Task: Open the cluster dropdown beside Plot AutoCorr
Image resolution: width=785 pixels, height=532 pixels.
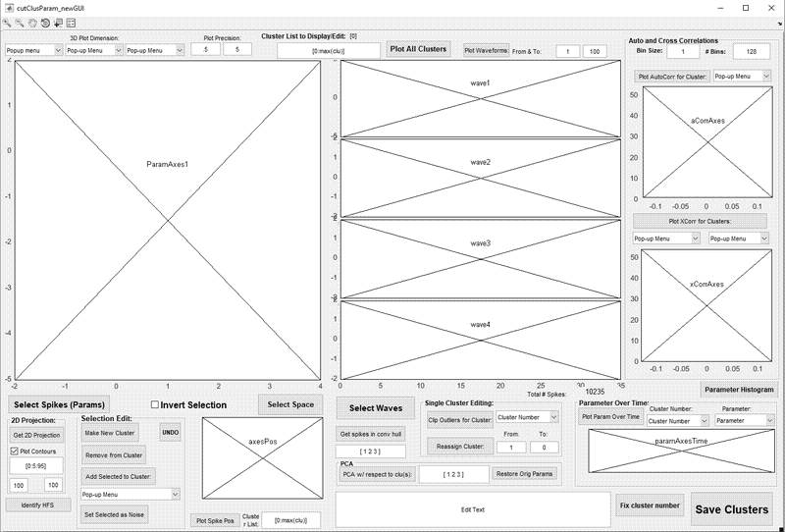Action: (742, 77)
